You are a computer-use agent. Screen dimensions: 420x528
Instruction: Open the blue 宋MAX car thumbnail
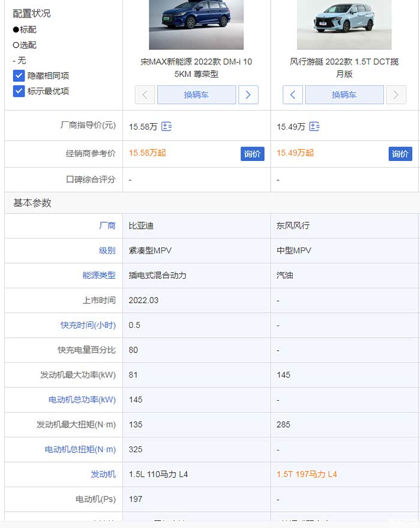coord(196,25)
